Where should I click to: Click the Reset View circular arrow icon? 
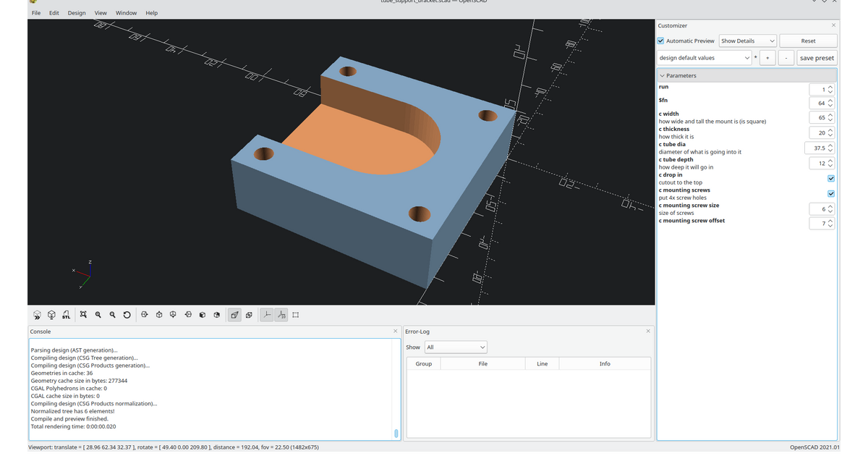[x=127, y=314]
